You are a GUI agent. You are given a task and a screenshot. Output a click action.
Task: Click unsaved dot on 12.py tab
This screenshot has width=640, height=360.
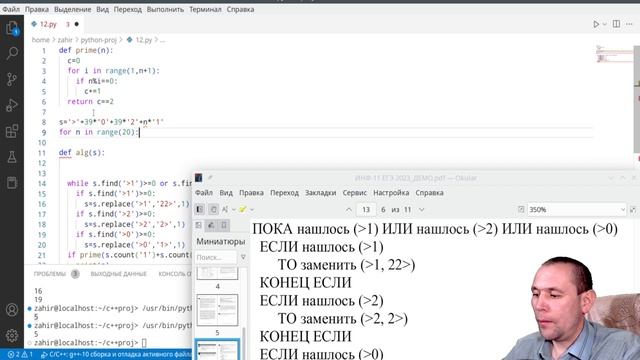point(76,24)
